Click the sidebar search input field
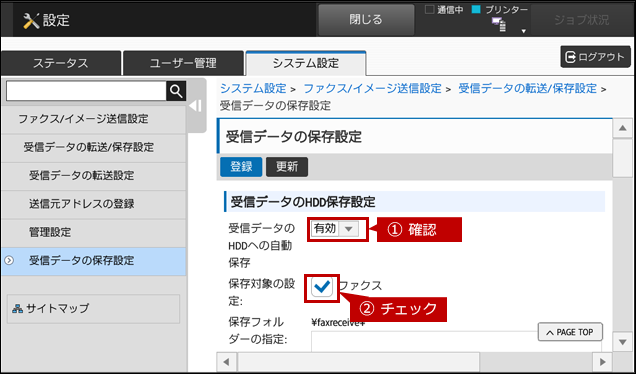This screenshot has width=636, height=374. point(86,91)
